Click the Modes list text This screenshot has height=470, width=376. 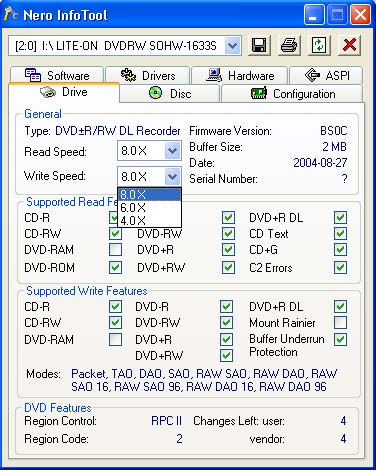[204, 380]
